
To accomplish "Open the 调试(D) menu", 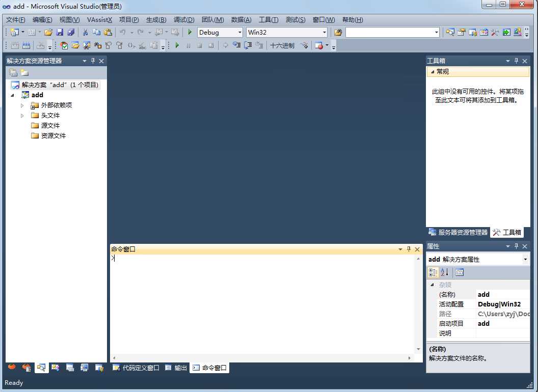I will coord(184,20).
